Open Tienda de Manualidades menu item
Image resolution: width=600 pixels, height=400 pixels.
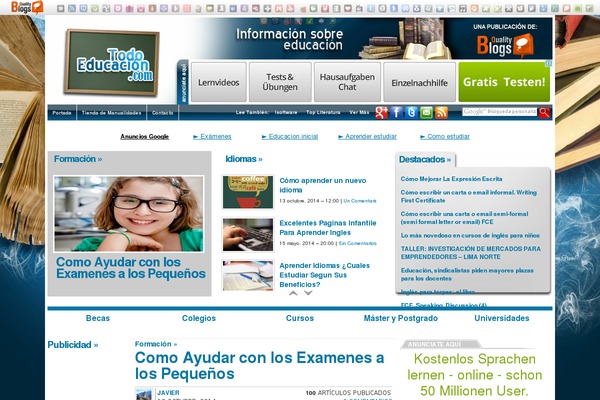tap(111, 113)
